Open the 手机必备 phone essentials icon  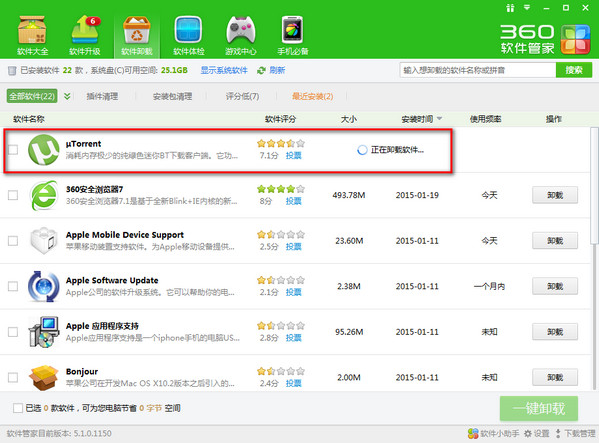tap(293, 35)
